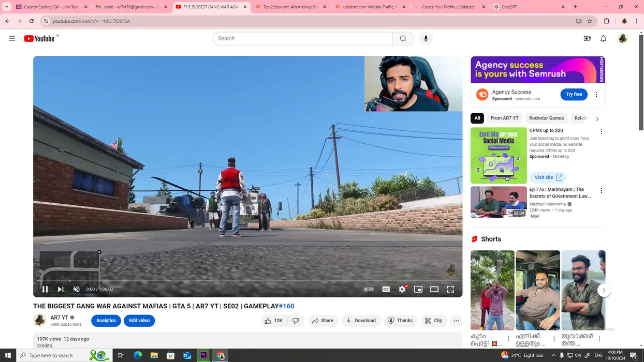This screenshot has width=644, height=362.
Task: Open Monetag ad options menu
Action: (x=601, y=131)
